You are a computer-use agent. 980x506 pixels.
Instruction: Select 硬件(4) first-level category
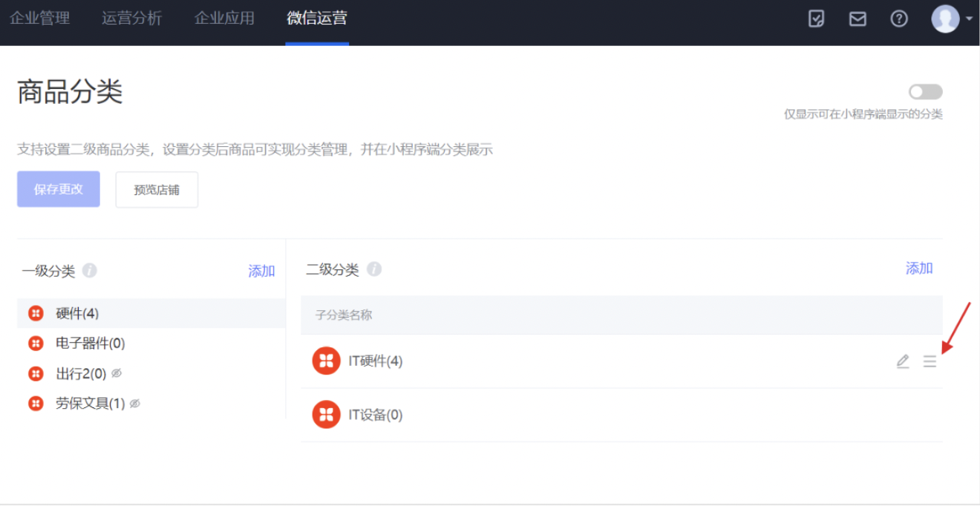tap(77, 314)
